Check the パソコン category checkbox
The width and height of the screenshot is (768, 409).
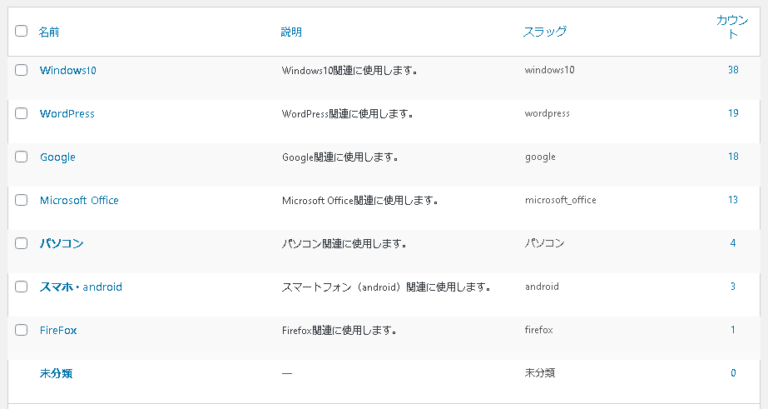pyautogui.click(x=21, y=243)
